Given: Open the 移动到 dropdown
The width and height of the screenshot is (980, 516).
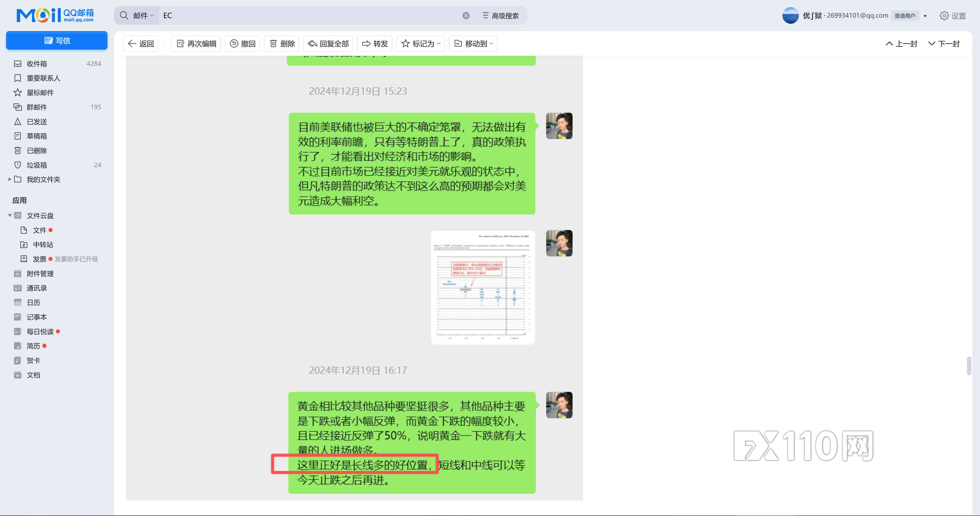Looking at the screenshot, I should coord(473,44).
